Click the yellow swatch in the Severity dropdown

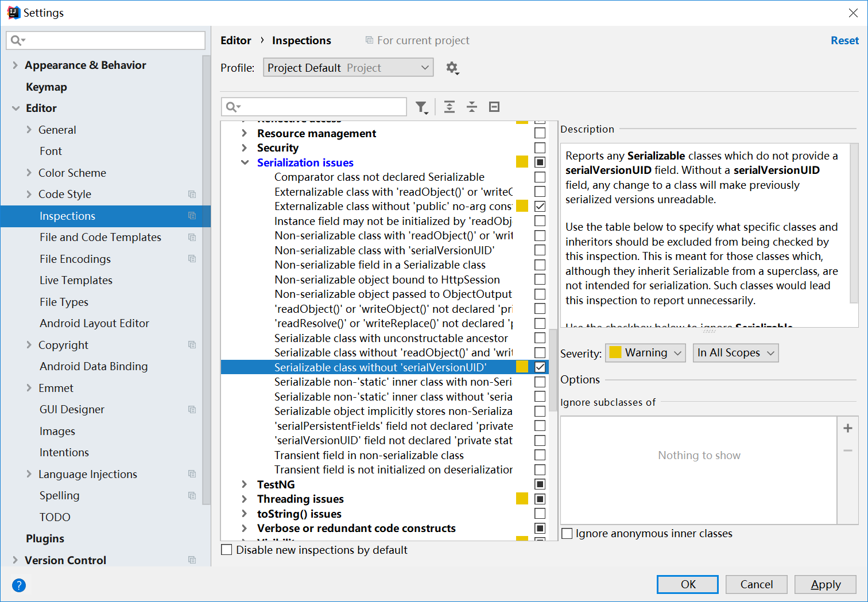click(x=615, y=352)
